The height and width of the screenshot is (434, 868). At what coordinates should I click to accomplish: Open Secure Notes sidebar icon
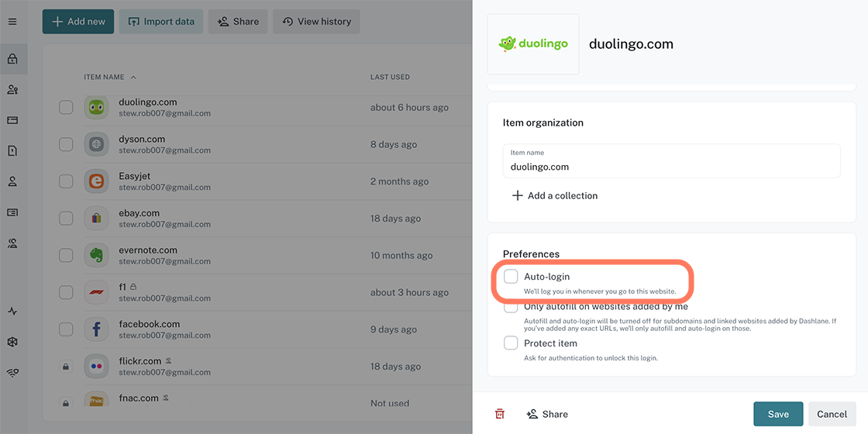[x=12, y=151]
